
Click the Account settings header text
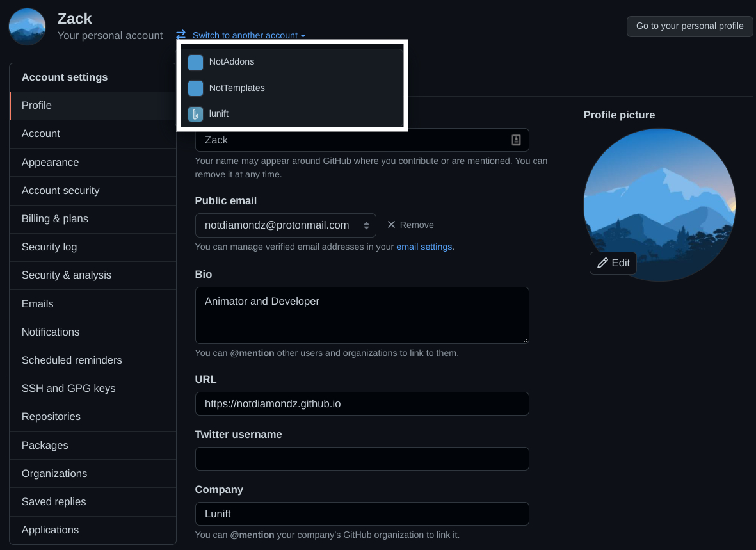[65, 77]
